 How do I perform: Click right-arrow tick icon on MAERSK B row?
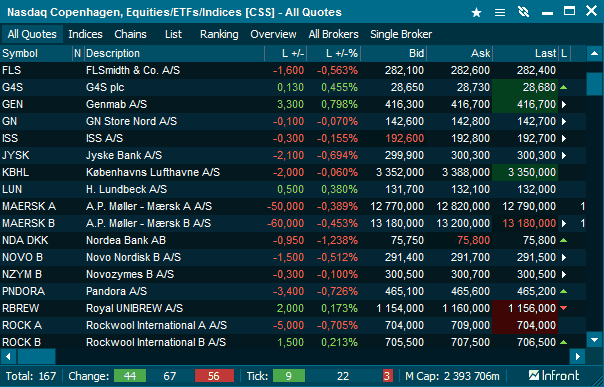(564, 223)
